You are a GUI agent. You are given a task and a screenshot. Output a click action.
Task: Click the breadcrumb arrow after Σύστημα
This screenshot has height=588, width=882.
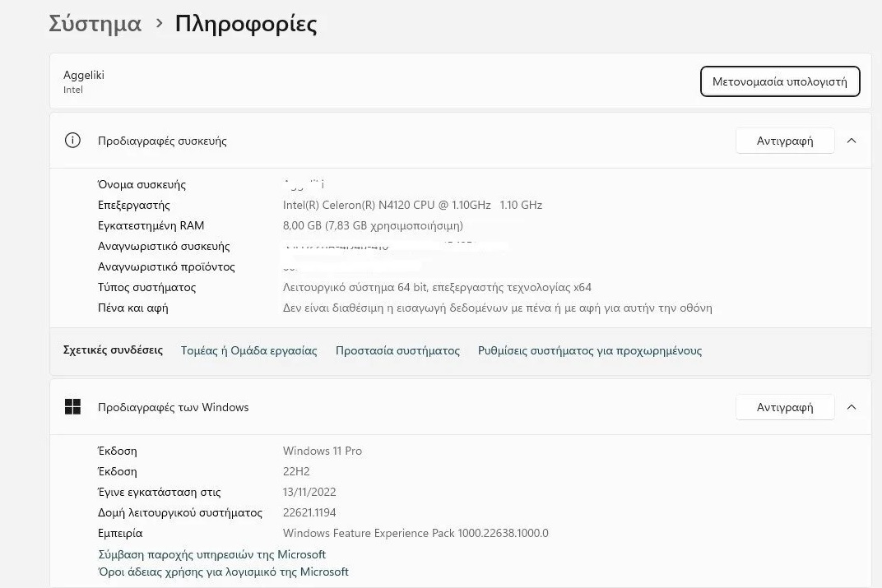pyautogui.click(x=159, y=25)
